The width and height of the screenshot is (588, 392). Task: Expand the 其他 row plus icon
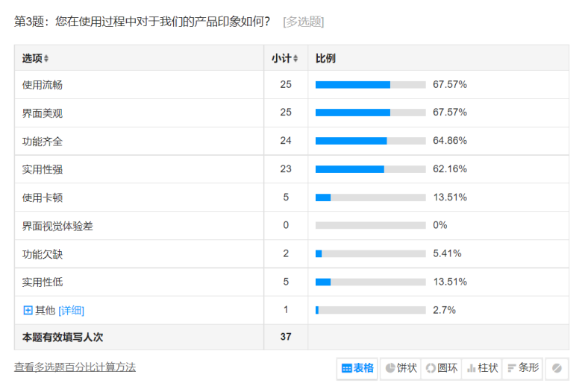tap(28, 310)
